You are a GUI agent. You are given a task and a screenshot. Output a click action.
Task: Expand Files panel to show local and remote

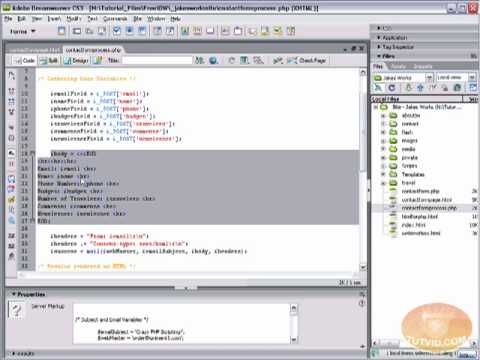tap(473, 88)
